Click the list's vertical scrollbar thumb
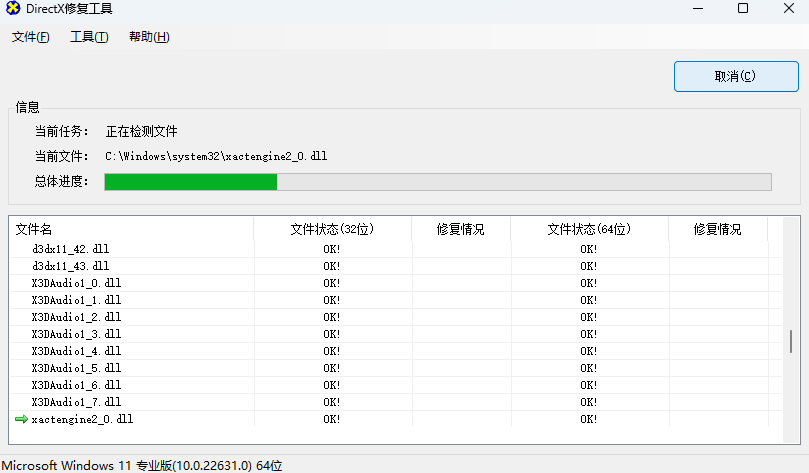 792,341
